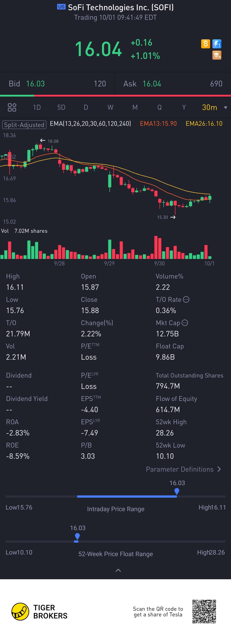Tap the Bid price 16.03
Viewport: 231px width, 644px height.
pyautogui.click(x=35, y=84)
